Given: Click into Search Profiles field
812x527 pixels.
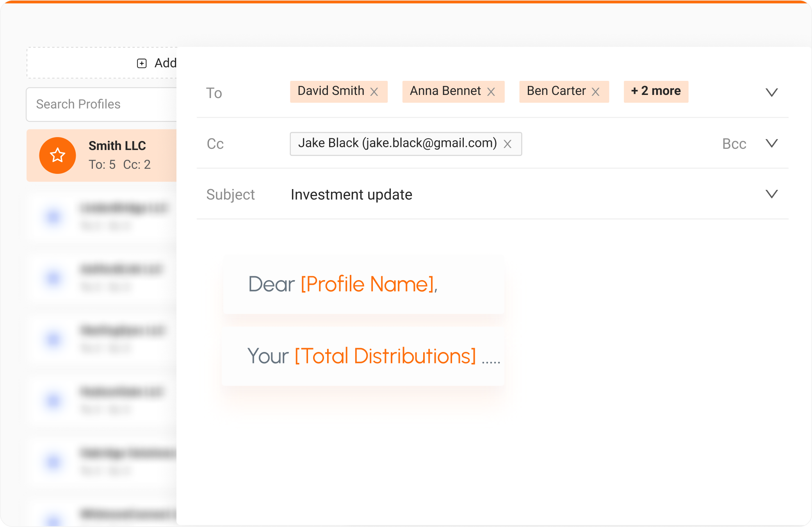Looking at the screenshot, I should pos(101,104).
